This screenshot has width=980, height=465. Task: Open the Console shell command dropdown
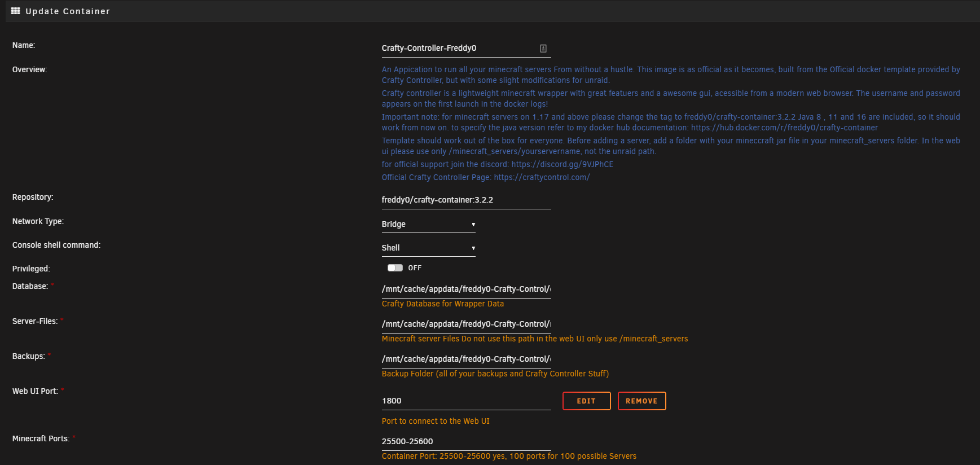click(x=428, y=248)
